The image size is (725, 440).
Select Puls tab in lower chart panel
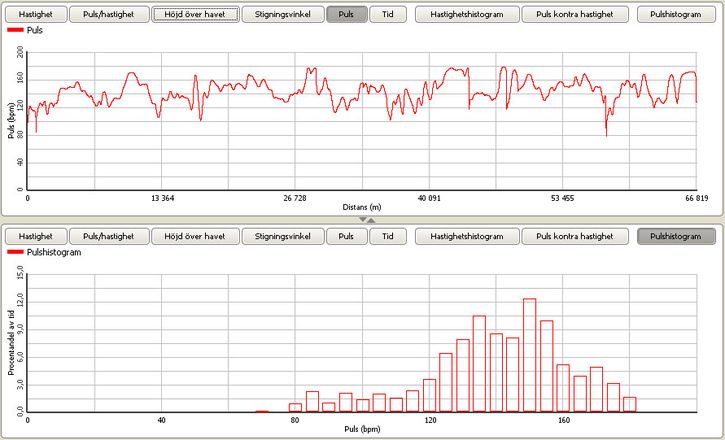pyautogui.click(x=347, y=236)
